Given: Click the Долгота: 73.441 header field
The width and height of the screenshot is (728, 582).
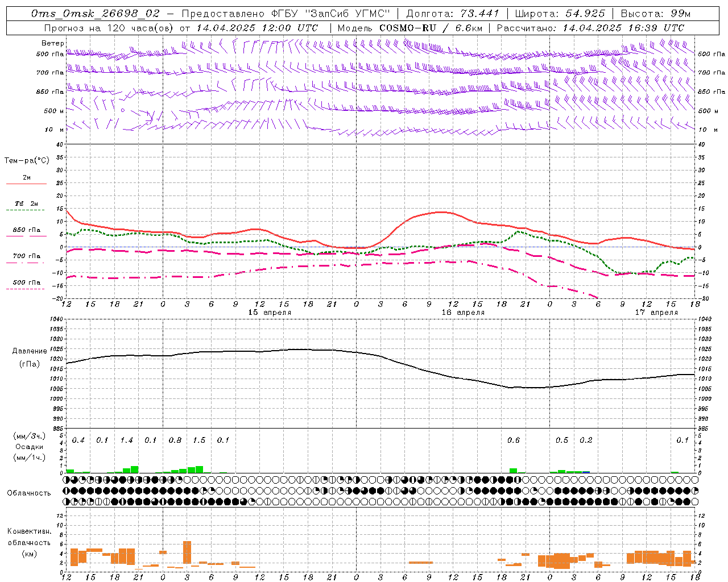Looking at the screenshot, I should coord(453,14).
